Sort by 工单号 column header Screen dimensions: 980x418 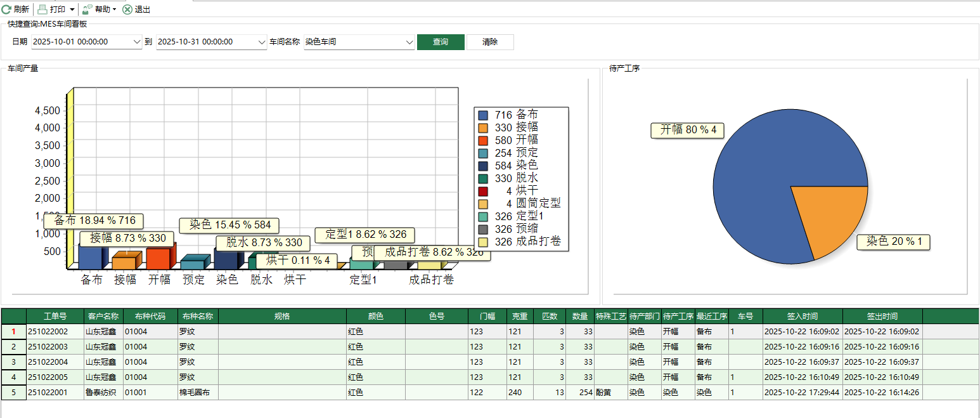(x=55, y=316)
